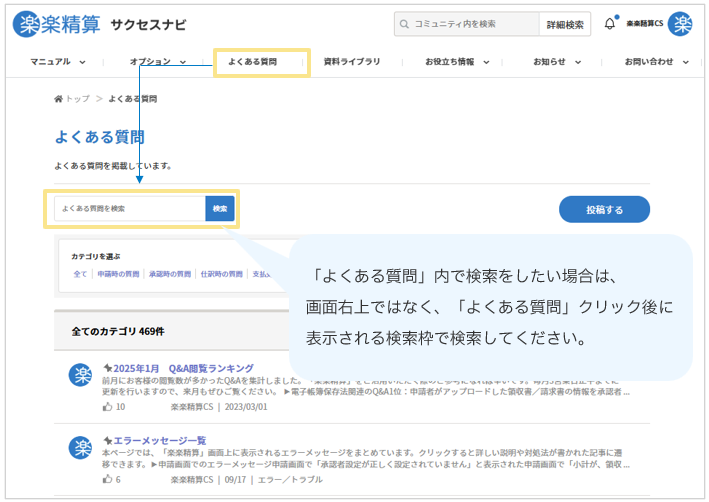Click the avatar beside the Q&A閲覧ランキング post
This screenshot has width=709, height=502.
pyautogui.click(x=80, y=377)
